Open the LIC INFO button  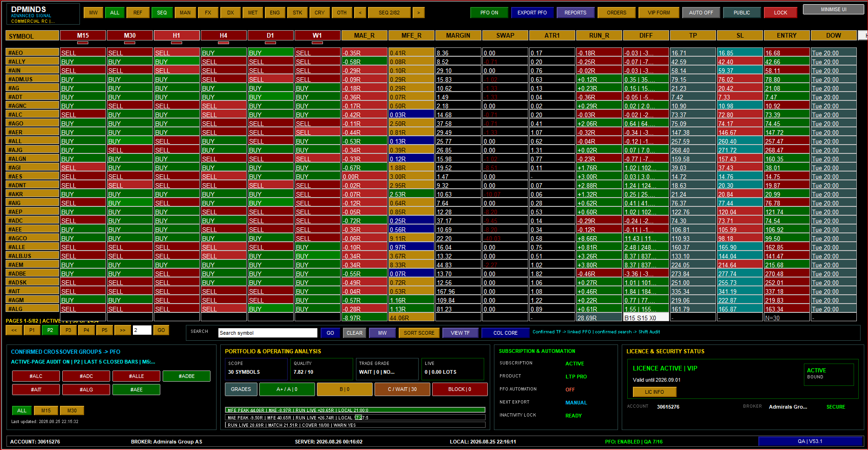click(654, 392)
